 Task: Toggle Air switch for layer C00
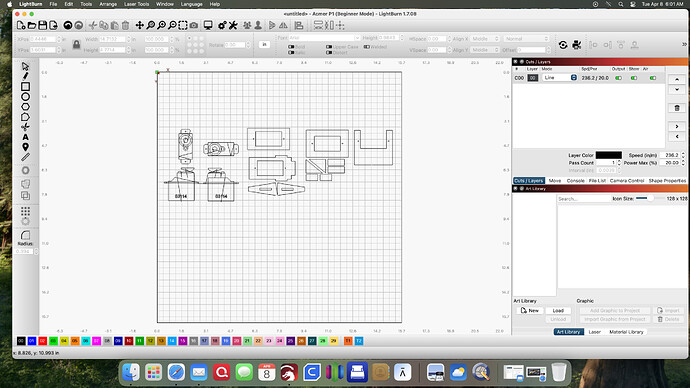[653, 78]
